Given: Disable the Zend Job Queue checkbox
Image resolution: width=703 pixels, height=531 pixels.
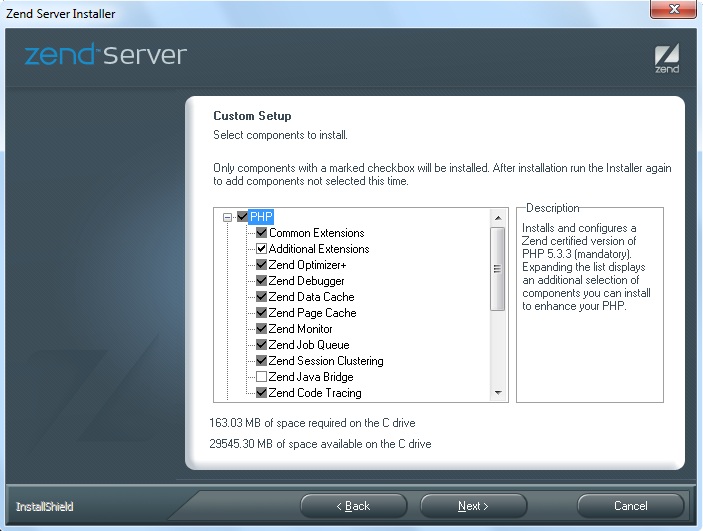Looking at the screenshot, I should (x=261, y=345).
